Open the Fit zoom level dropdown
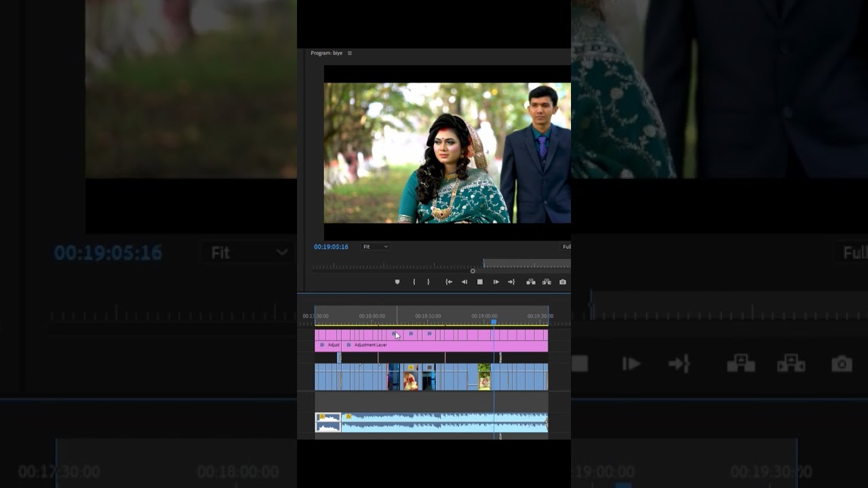Screen dimensions: 868x488 coord(375,247)
